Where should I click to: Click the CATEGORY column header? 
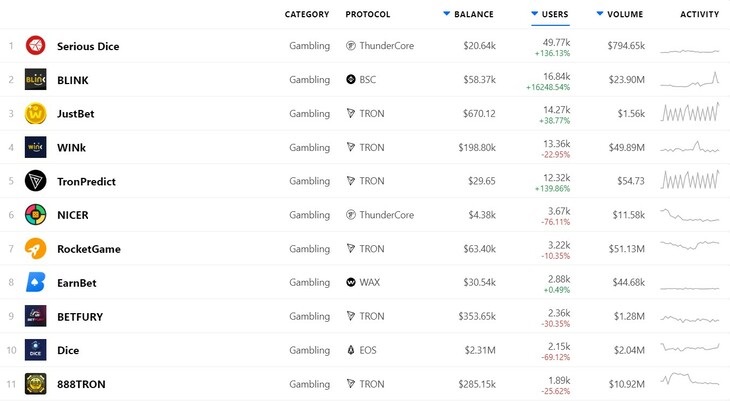point(307,14)
